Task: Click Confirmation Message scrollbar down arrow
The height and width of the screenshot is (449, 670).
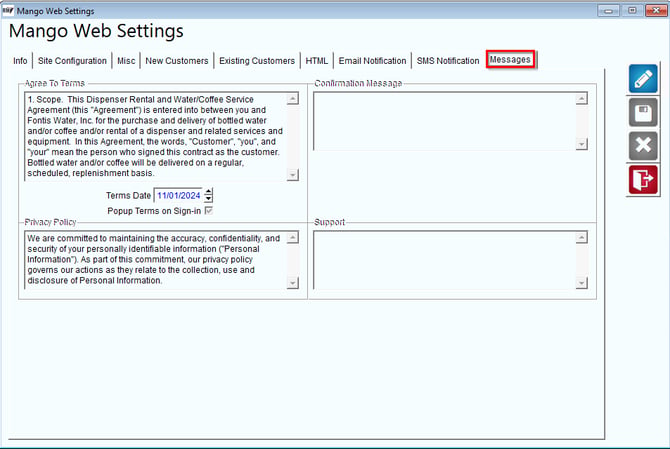Action: [582, 144]
